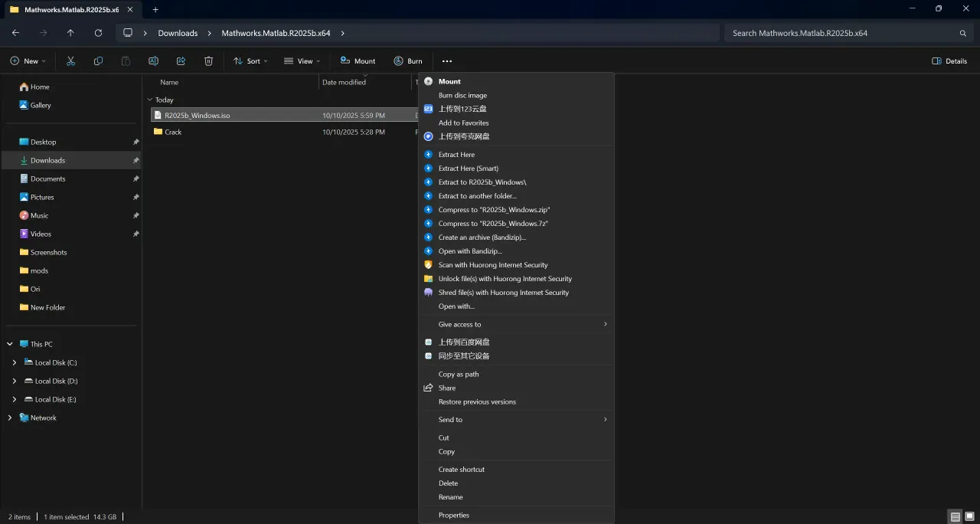The image size is (980, 524).
Task: Navigate back with the back arrow
Action: (x=15, y=33)
